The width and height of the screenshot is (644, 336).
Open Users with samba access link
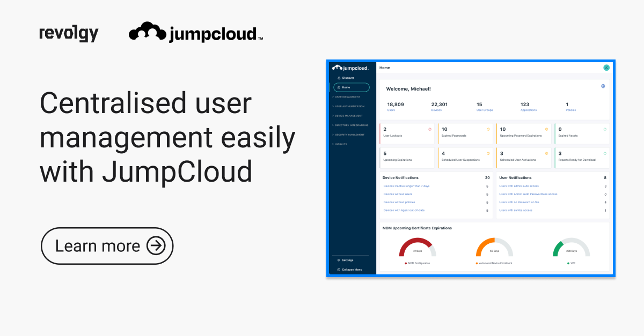(x=516, y=210)
